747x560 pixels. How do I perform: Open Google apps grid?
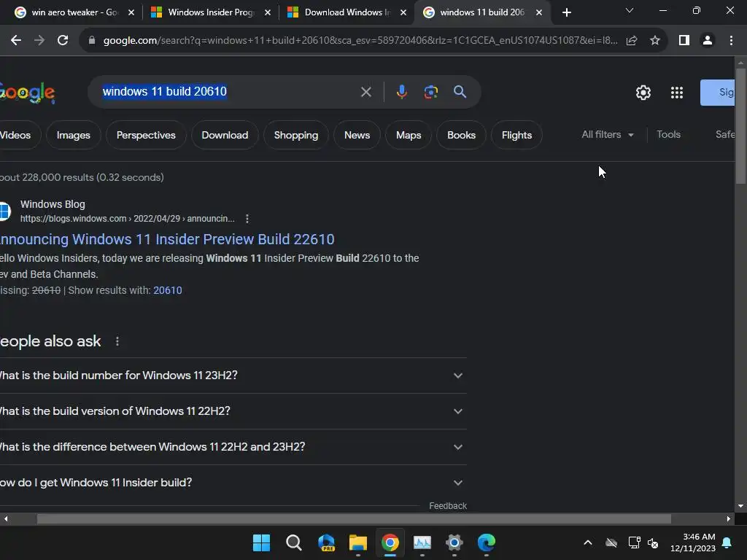tap(677, 93)
